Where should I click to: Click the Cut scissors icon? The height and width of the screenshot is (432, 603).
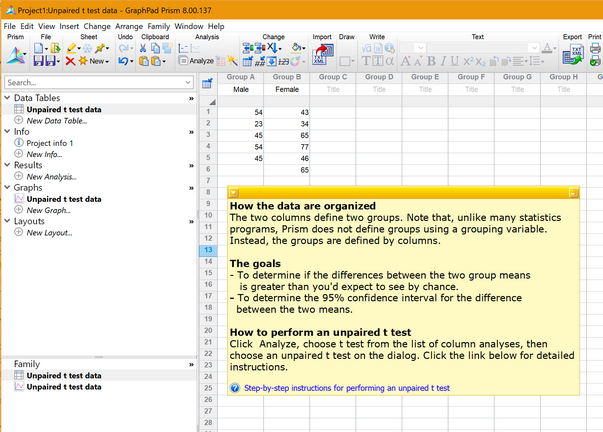click(x=143, y=47)
